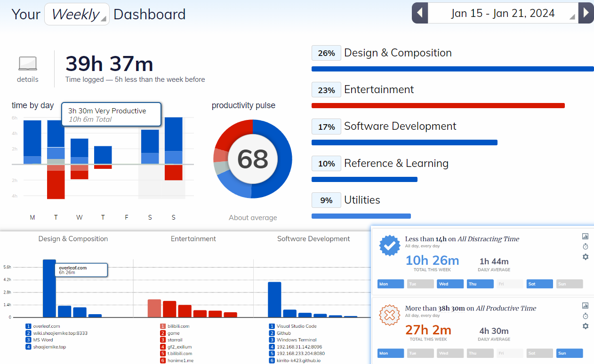
Task: Open the Jan 15 - Jan 21 date picker
Action: 503,13
